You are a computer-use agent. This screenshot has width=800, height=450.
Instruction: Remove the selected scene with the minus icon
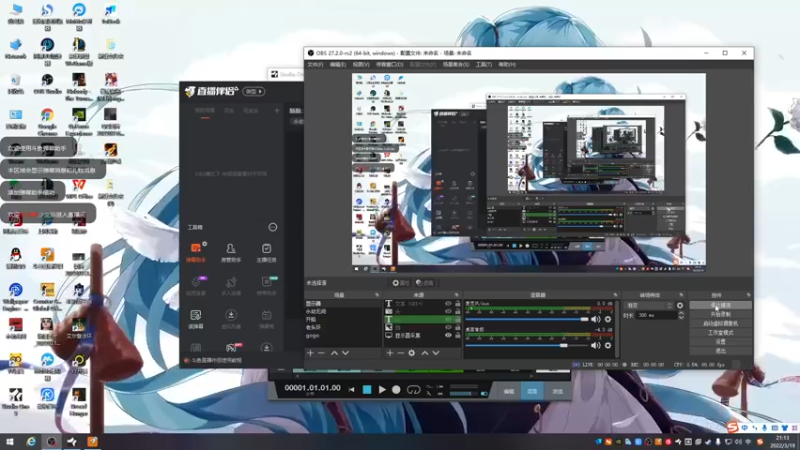coord(321,353)
